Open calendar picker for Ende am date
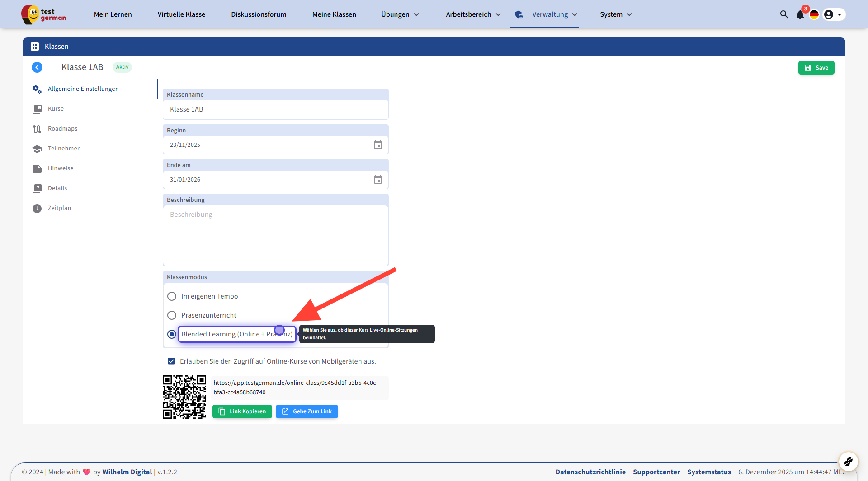 pyautogui.click(x=377, y=180)
